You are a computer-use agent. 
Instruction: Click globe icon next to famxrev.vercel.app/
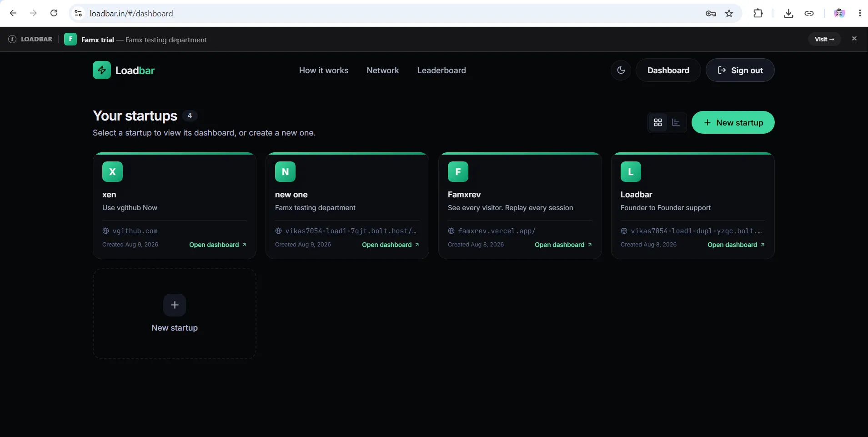tap(451, 231)
